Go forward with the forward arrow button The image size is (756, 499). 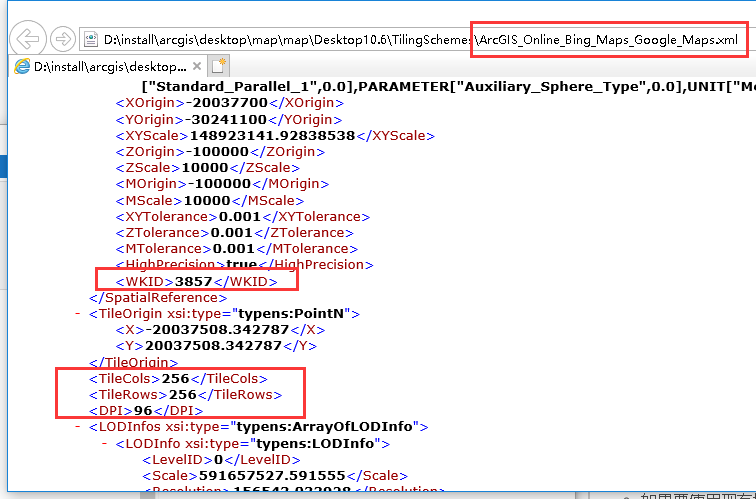click(63, 39)
